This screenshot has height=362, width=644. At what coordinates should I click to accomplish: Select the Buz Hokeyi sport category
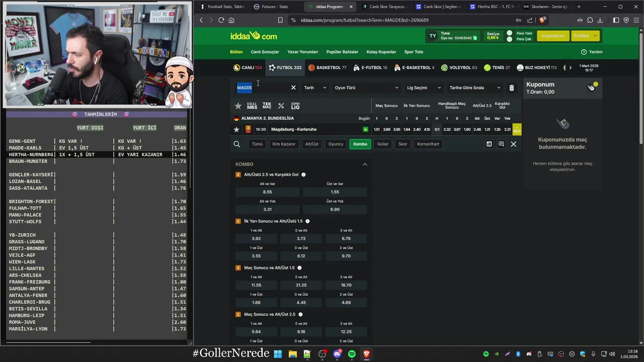pyautogui.click(x=537, y=67)
